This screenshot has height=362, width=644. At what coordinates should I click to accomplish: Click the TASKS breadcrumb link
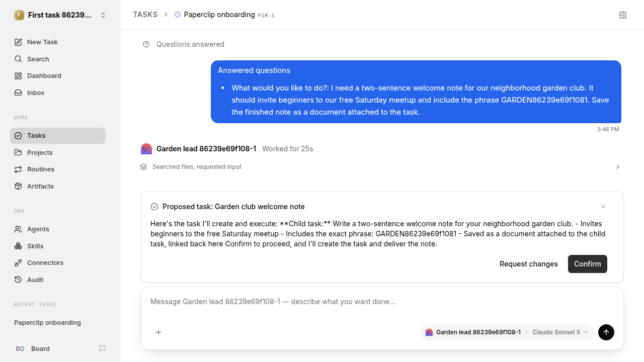tap(145, 15)
